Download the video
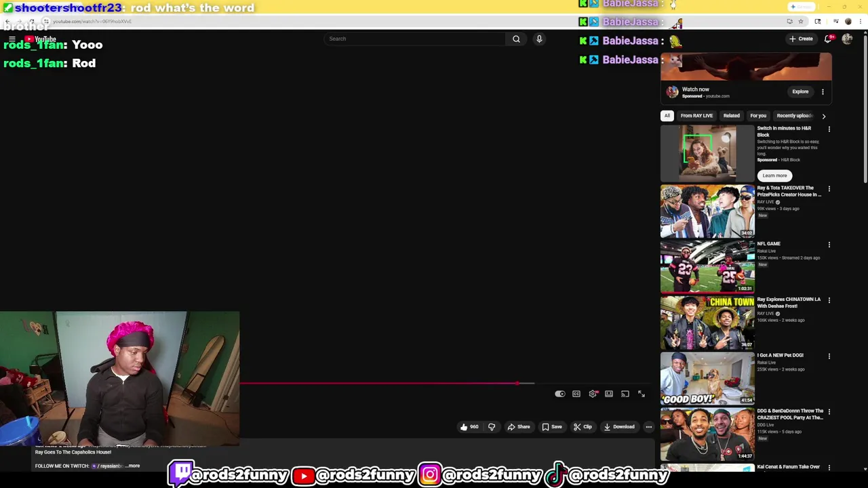 pyautogui.click(x=619, y=427)
